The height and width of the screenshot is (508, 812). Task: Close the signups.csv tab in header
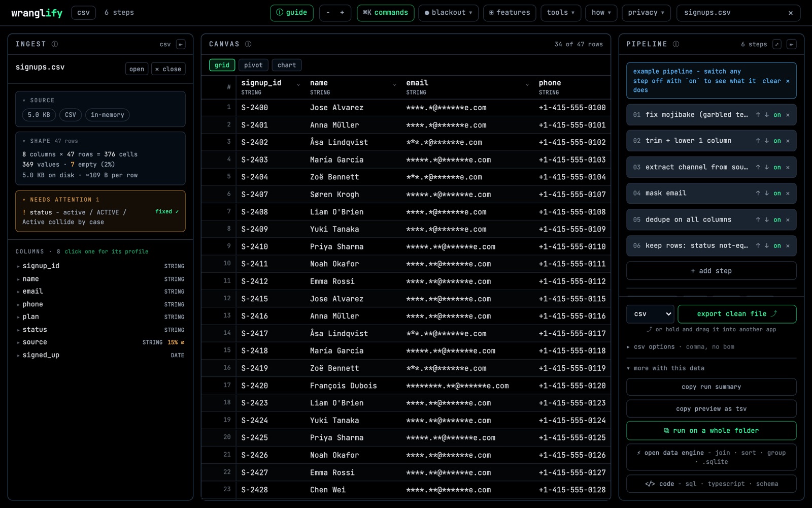pyautogui.click(x=791, y=13)
